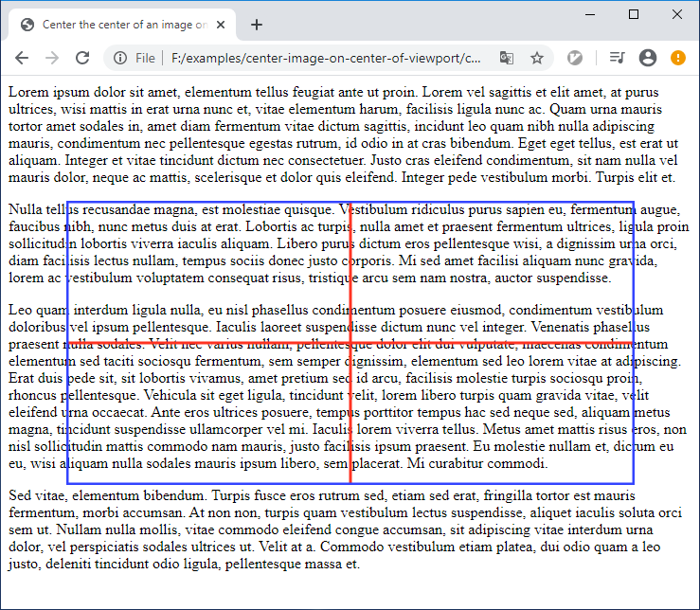Open the site information icon beside File
The image size is (700, 610).
(120, 59)
